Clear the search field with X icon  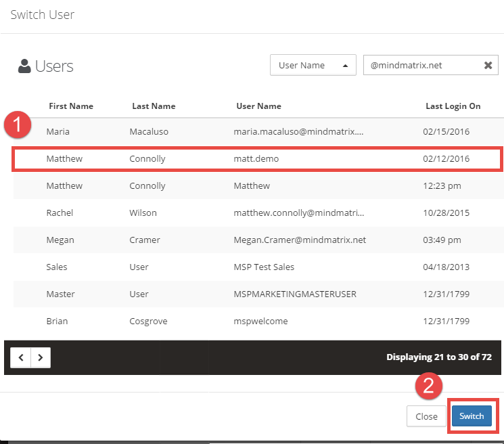coord(488,66)
